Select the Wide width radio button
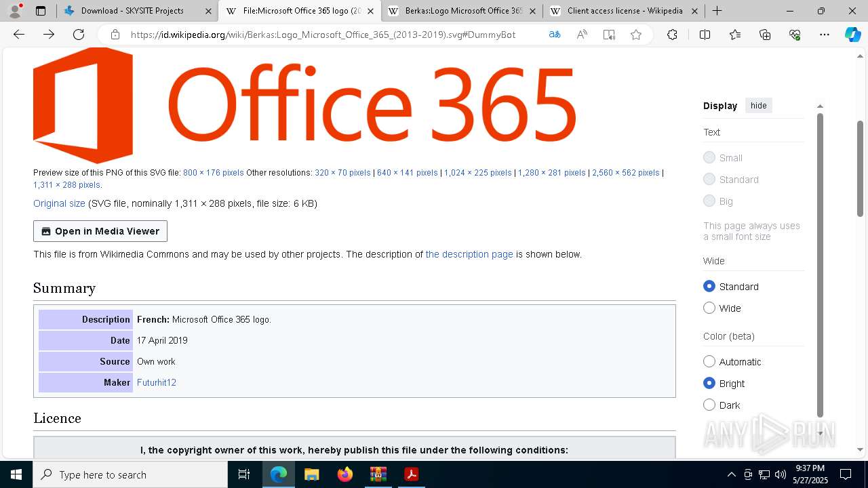Screen dimensions: 868x488 [709, 308]
